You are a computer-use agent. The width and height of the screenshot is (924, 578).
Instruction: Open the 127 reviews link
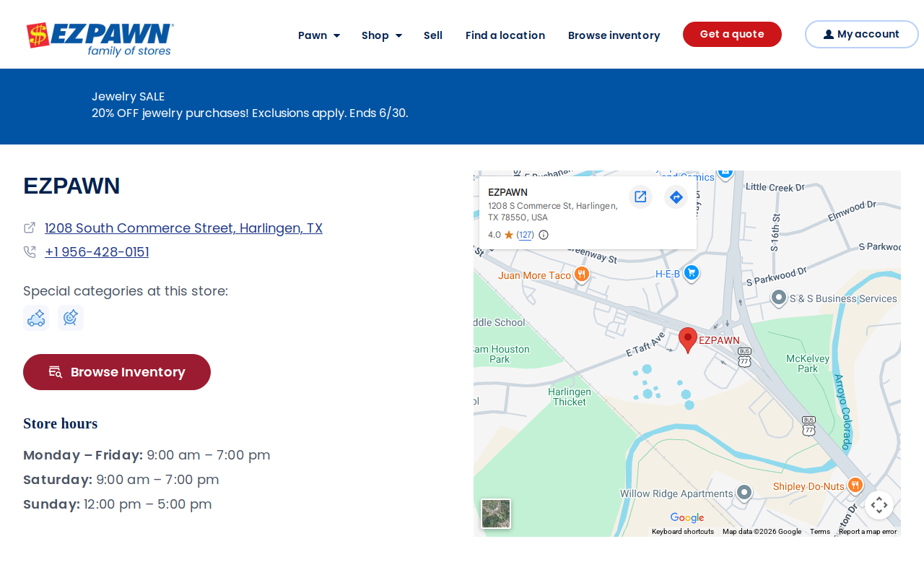[x=526, y=235]
